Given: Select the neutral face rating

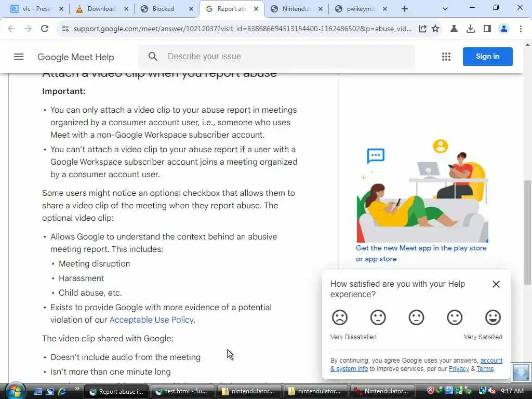Looking at the screenshot, I should click(x=416, y=317).
